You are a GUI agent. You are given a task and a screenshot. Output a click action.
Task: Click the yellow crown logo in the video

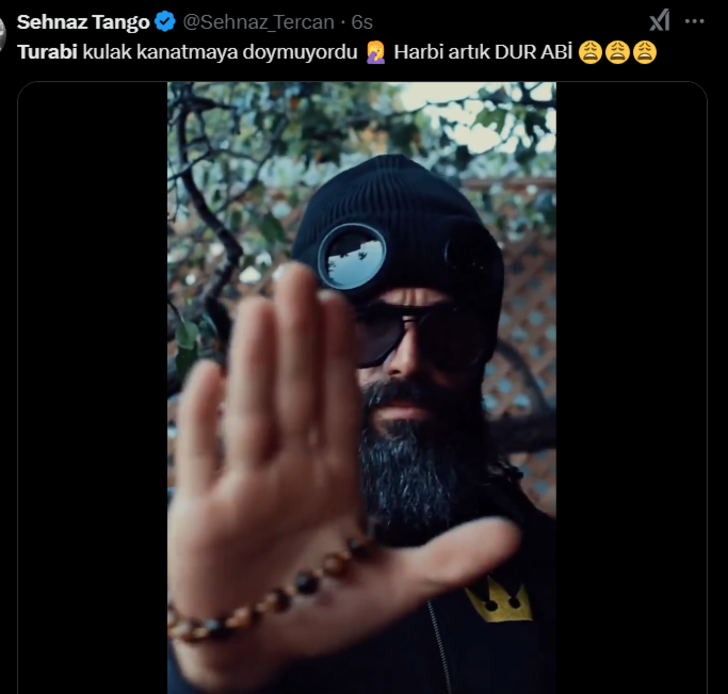[498, 600]
